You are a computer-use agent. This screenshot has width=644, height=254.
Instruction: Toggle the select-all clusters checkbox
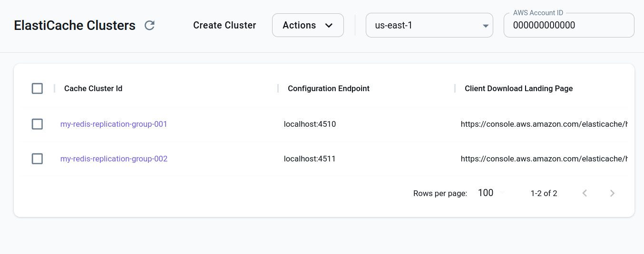[37, 88]
